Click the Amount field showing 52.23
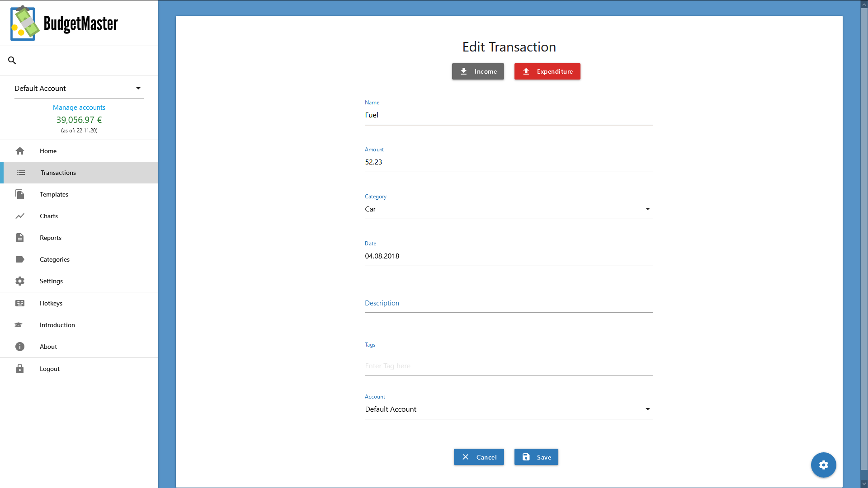Screen dimensions: 868x488 (509, 162)
